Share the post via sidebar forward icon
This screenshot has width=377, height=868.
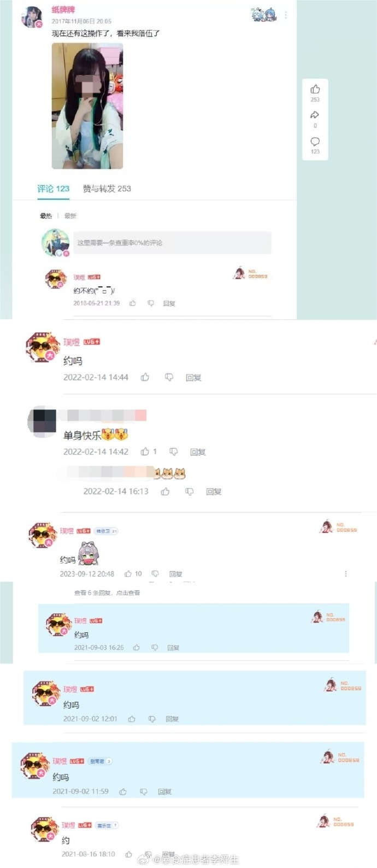pos(315,115)
